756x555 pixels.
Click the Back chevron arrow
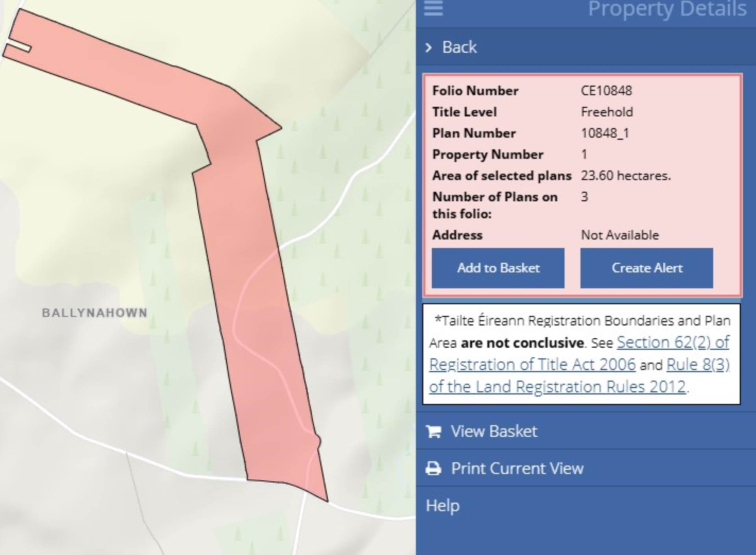(428, 48)
